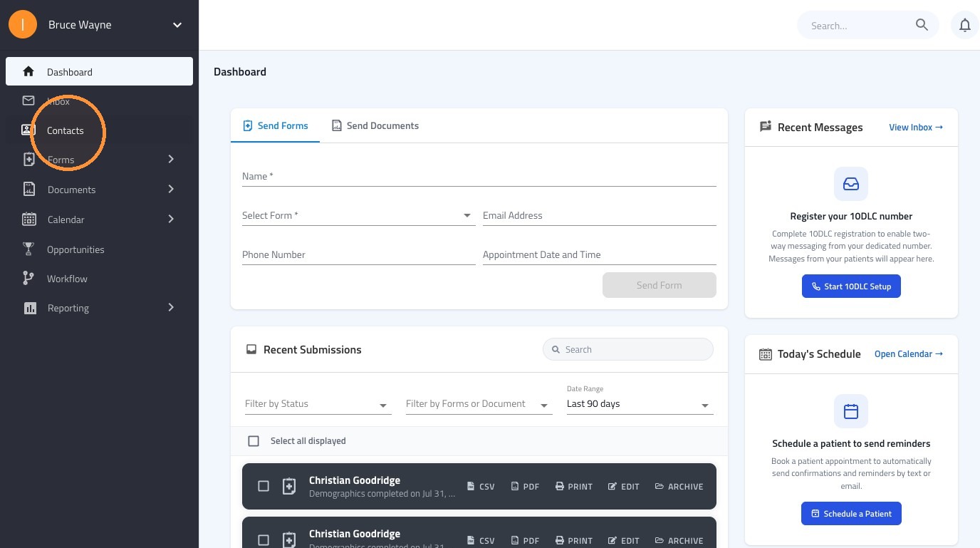Image resolution: width=980 pixels, height=548 pixels.
Task: Tick checkbox on second Christian Goodridge row
Action: tap(264, 540)
